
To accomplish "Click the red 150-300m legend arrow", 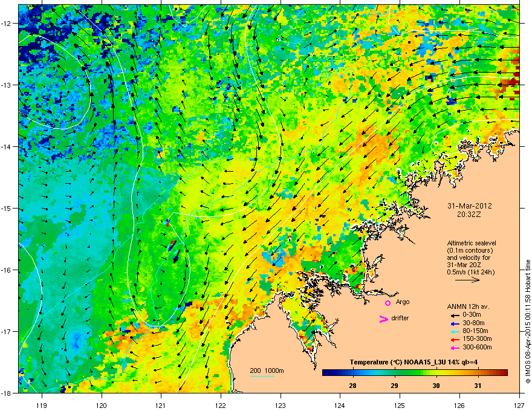I will [x=454, y=340].
